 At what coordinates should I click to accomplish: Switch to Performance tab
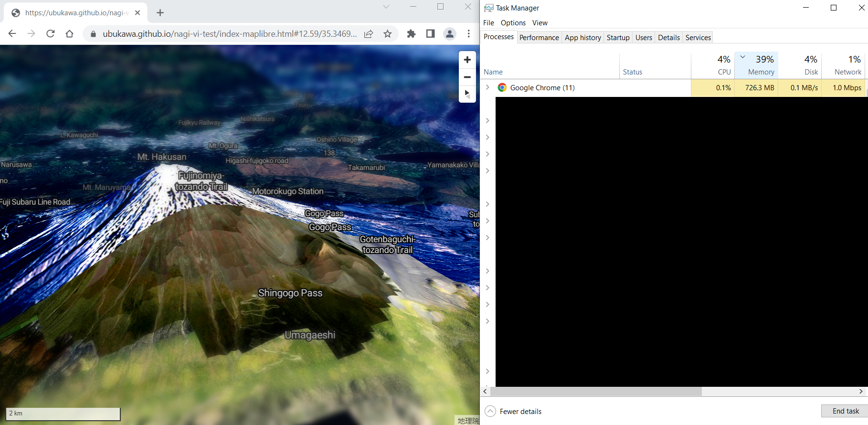click(x=539, y=38)
